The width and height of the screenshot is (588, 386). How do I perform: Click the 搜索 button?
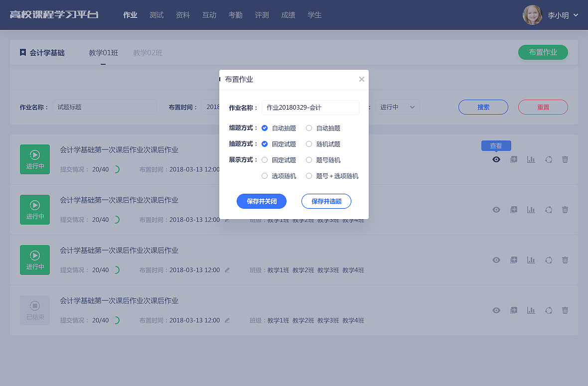pyautogui.click(x=483, y=107)
